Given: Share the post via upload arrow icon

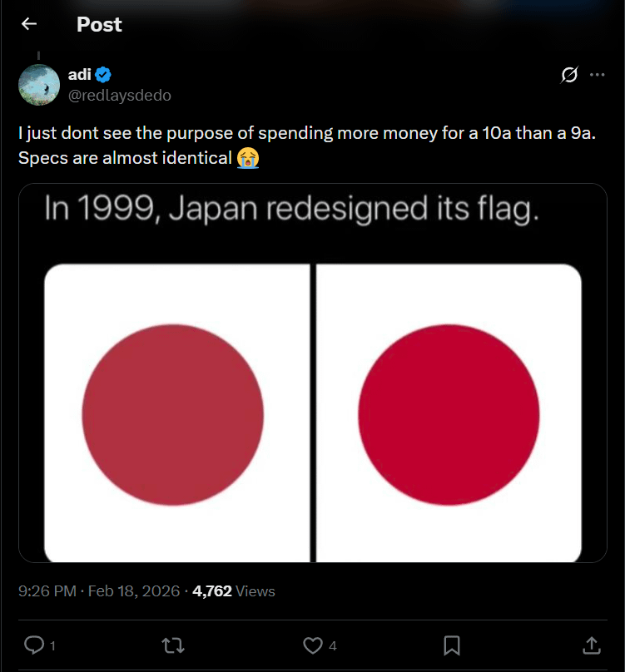Looking at the screenshot, I should point(591,645).
